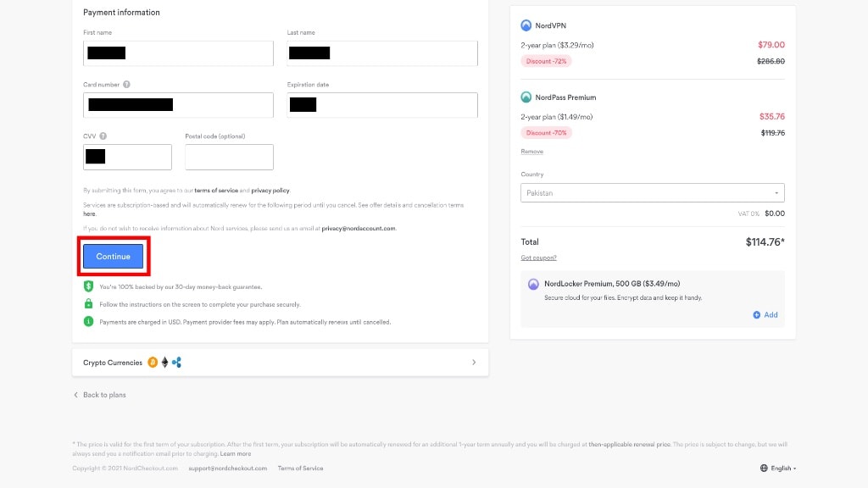Click the crossed-out $119.76 price

773,133
